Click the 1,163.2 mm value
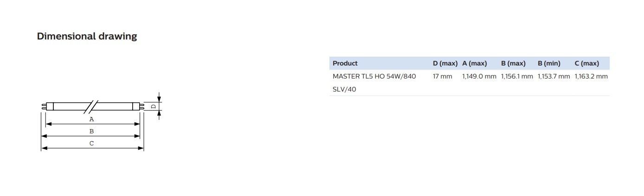This screenshot has width=644, height=196. (x=591, y=76)
